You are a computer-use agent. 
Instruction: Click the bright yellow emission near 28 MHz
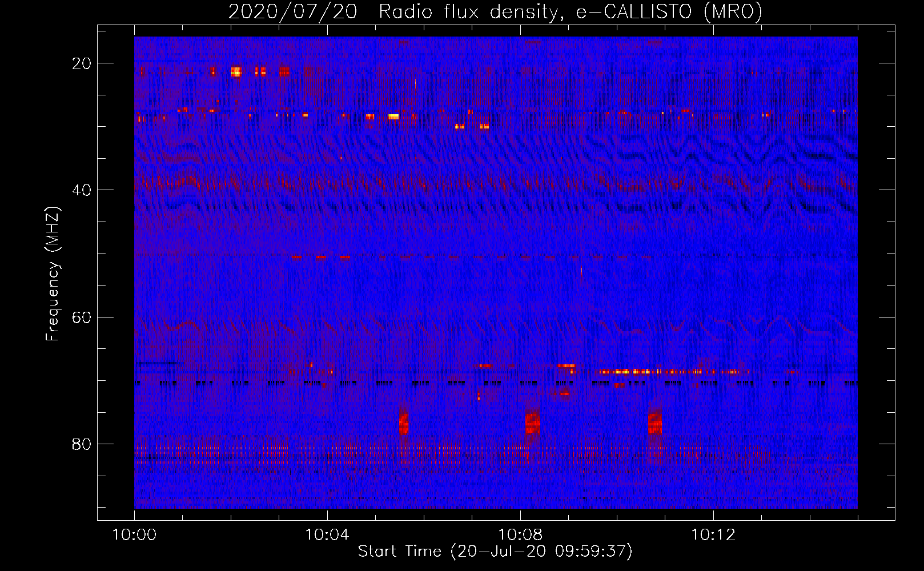[x=393, y=116]
